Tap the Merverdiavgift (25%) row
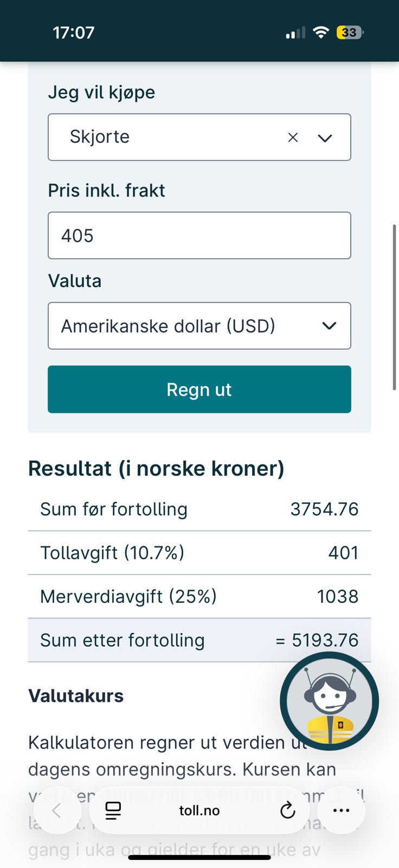399x868 pixels. click(200, 596)
